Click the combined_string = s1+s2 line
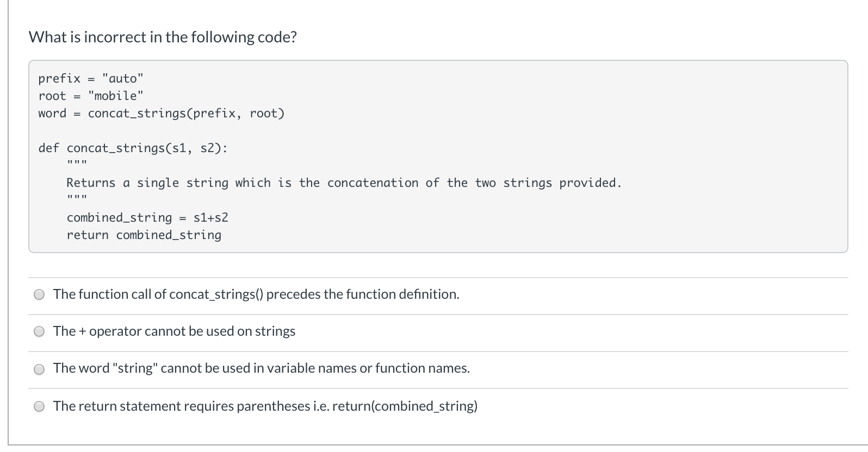868x452 pixels. click(147, 217)
